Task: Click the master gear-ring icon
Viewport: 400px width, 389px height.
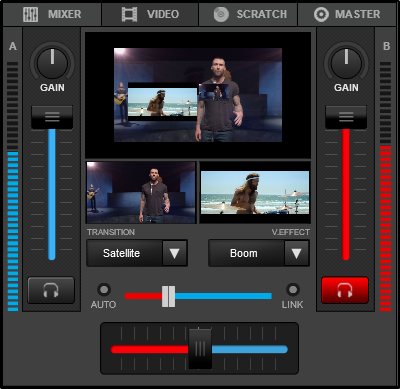Action: tap(321, 14)
